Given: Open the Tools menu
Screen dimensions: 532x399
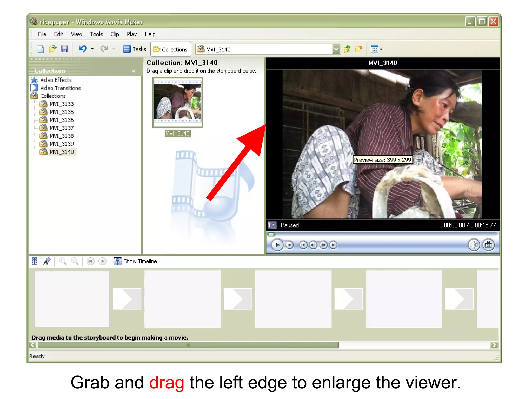Looking at the screenshot, I should (x=96, y=34).
